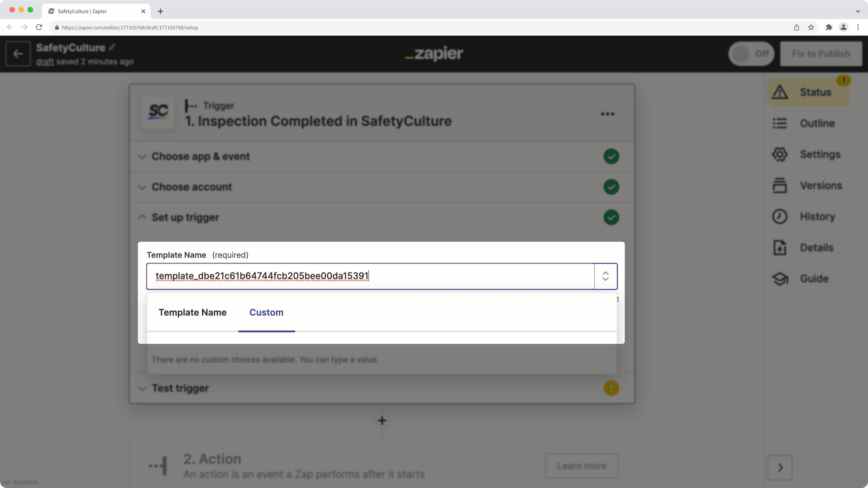Open the trigger step three-dot menu
Image resolution: width=868 pixels, height=488 pixels.
(607, 114)
